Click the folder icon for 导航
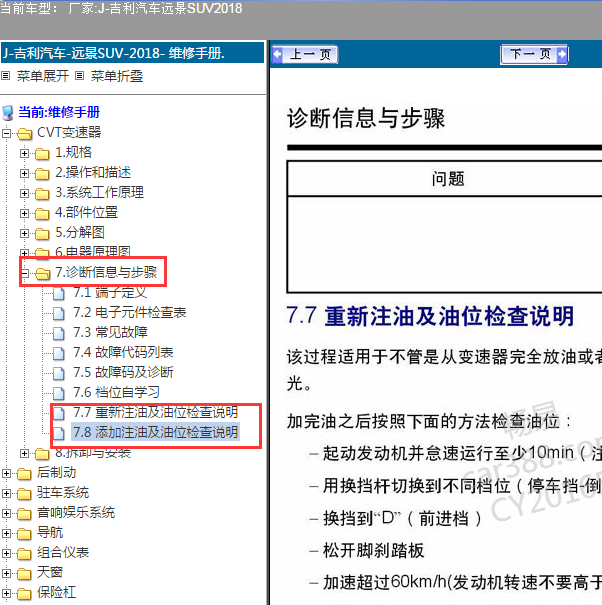The width and height of the screenshot is (602, 605). (x=24, y=534)
